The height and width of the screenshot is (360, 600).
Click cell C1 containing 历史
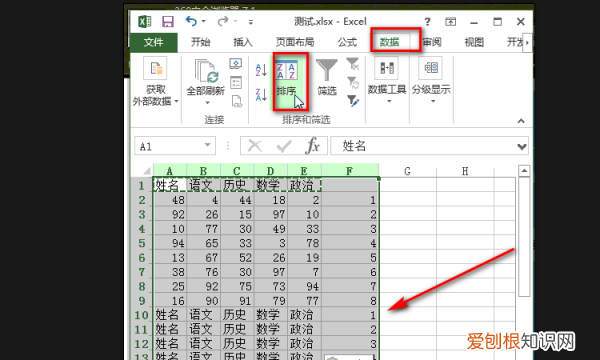(237, 186)
